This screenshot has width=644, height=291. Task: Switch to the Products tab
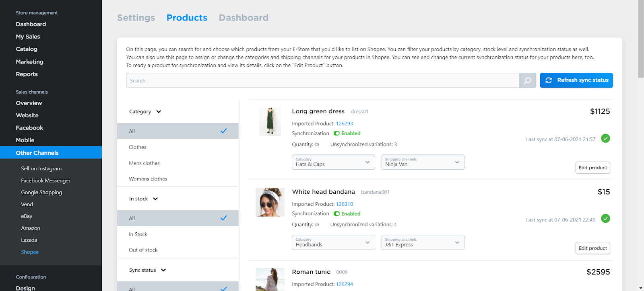click(x=187, y=18)
